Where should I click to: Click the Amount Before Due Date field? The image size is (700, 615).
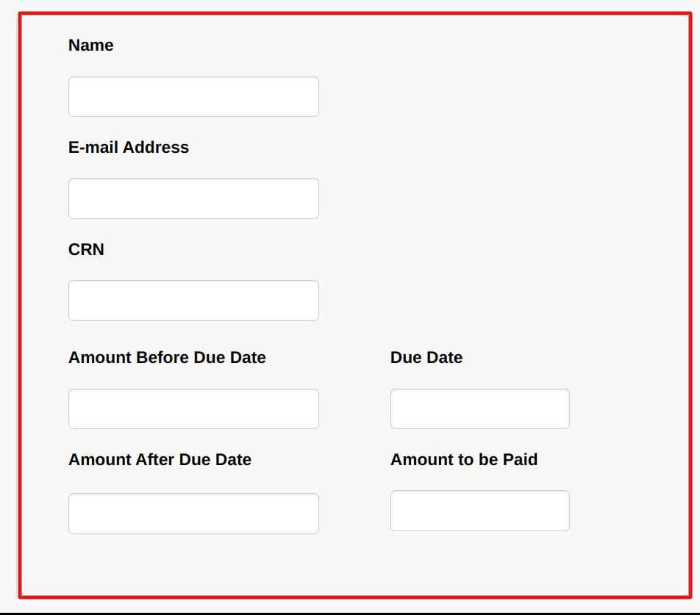pos(193,409)
